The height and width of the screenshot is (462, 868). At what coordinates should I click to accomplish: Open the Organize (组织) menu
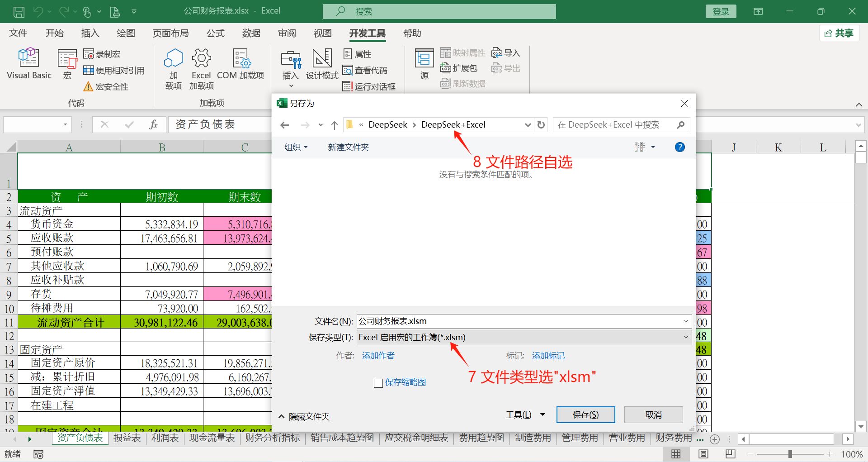pyautogui.click(x=296, y=147)
